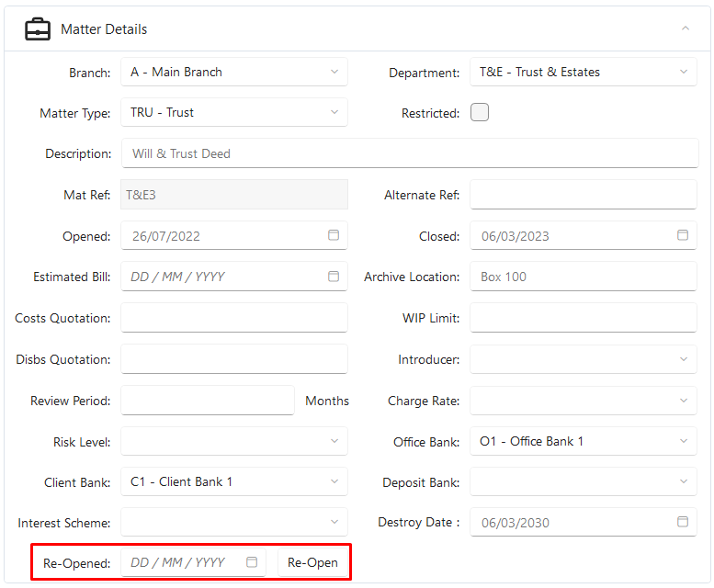Image resolution: width=714 pixels, height=588 pixels.
Task: Open the Re-Opened date calendar picker
Action: 252,562
